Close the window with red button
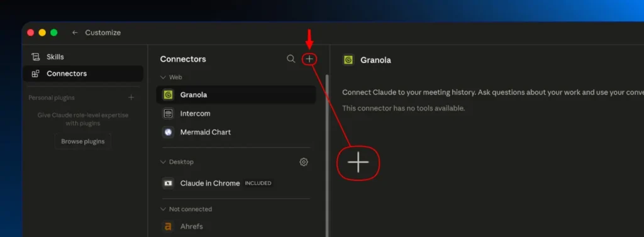Screen dimensions: 644x237 coord(31,33)
